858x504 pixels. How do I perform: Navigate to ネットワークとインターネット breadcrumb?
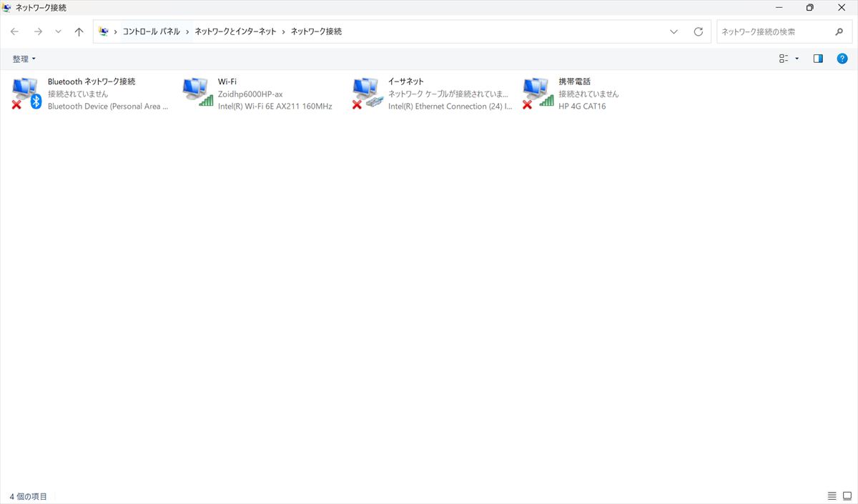235,31
